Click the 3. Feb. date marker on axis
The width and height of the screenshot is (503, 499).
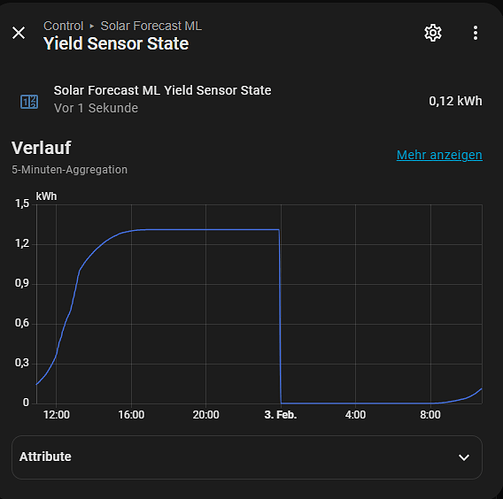click(280, 415)
